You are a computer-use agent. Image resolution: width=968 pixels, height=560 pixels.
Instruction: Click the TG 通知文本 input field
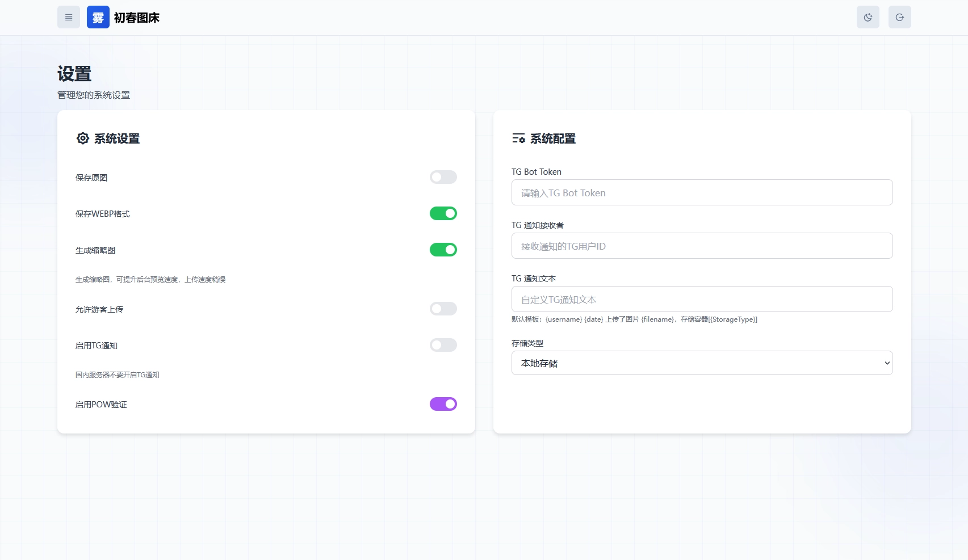701,300
